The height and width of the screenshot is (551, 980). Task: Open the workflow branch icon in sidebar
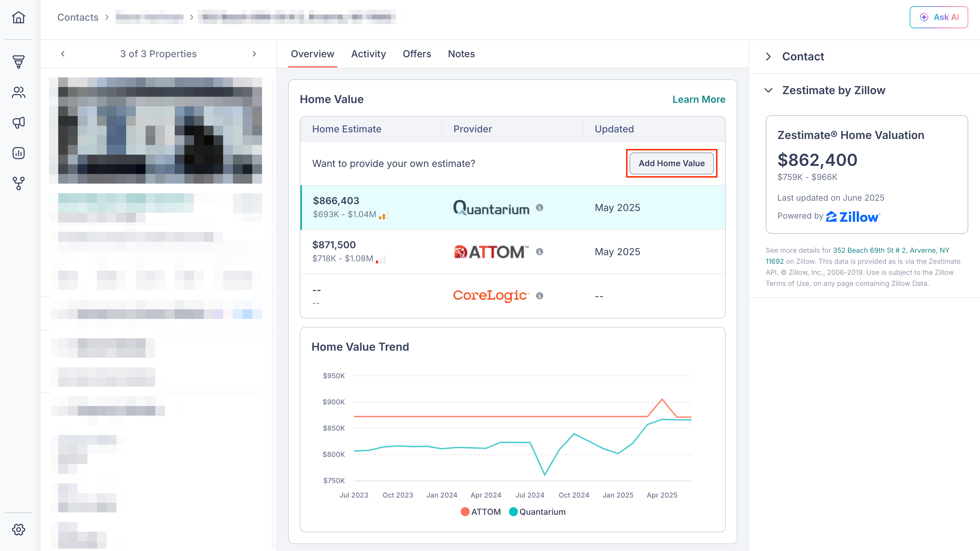point(18,183)
